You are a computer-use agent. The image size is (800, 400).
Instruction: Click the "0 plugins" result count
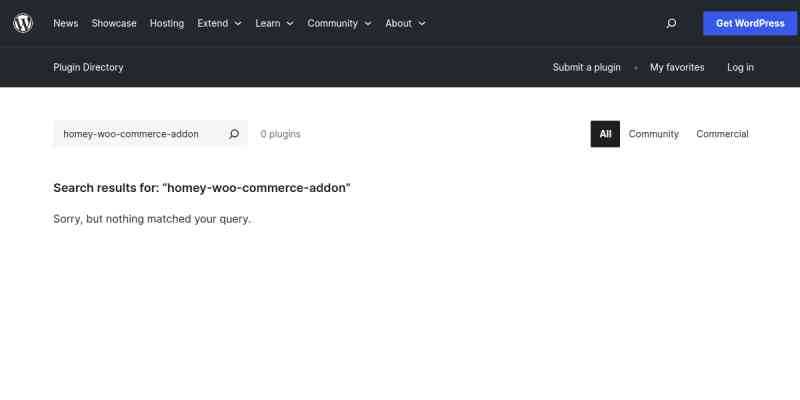280,134
